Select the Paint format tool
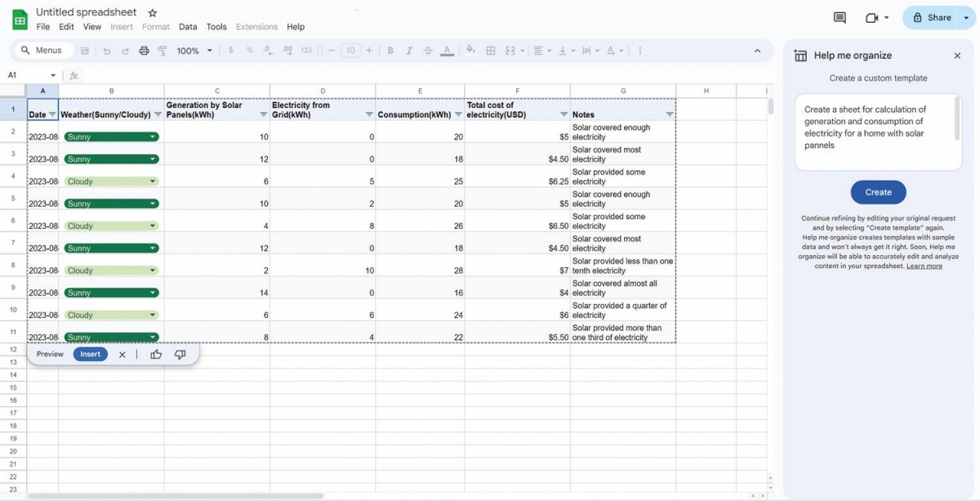Viewport: 980px width, 501px height. click(163, 51)
